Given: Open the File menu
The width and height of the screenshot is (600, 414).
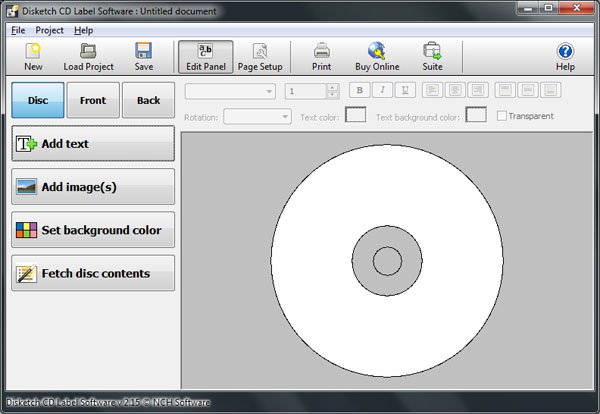Looking at the screenshot, I should click(x=18, y=30).
